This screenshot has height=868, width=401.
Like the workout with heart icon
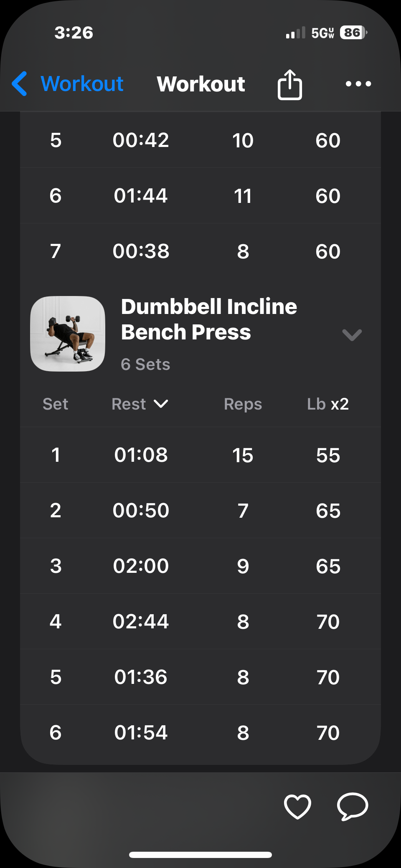click(x=297, y=806)
